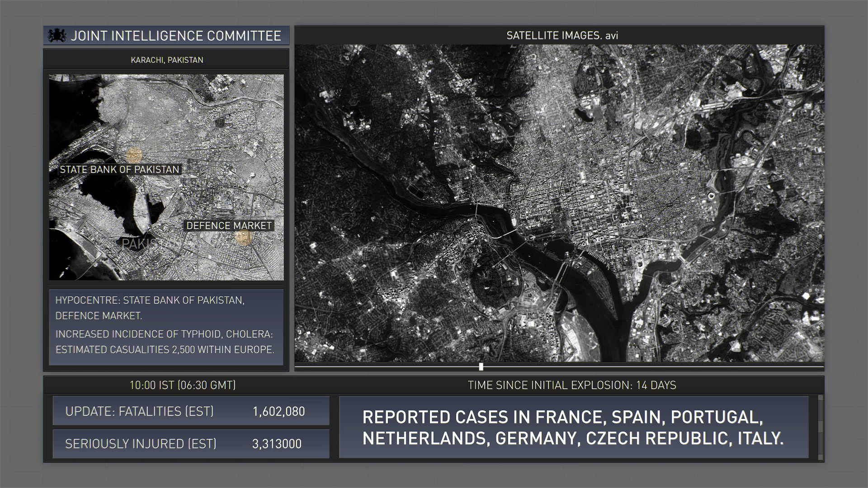Image resolution: width=868 pixels, height=488 pixels.
Task: Click the Seriously Injured (EST) label
Action: tap(141, 444)
